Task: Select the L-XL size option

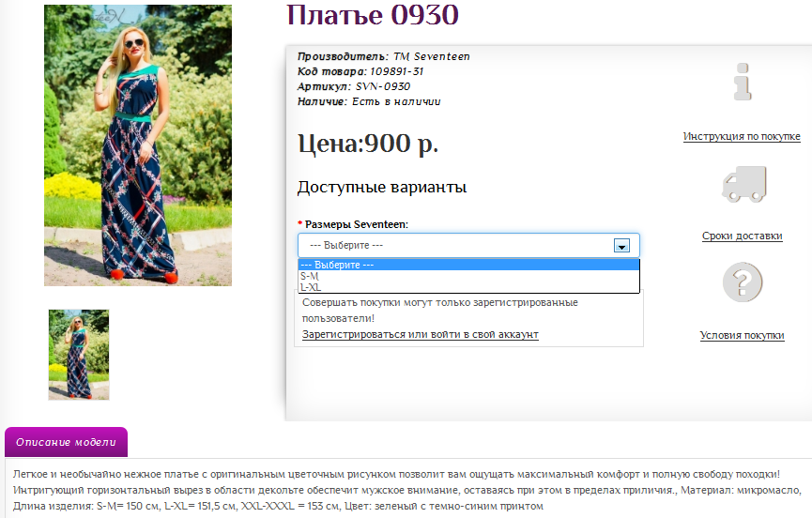Action: point(468,287)
